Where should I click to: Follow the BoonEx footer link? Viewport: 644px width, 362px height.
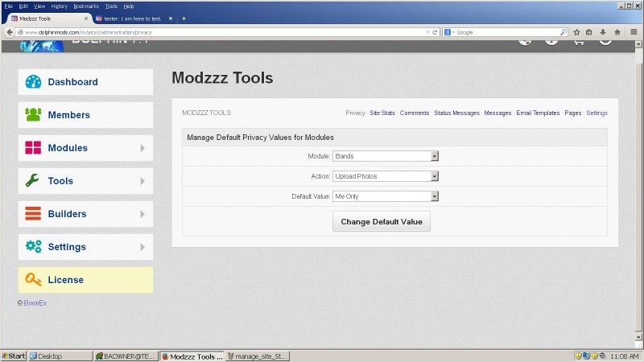(35, 303)
